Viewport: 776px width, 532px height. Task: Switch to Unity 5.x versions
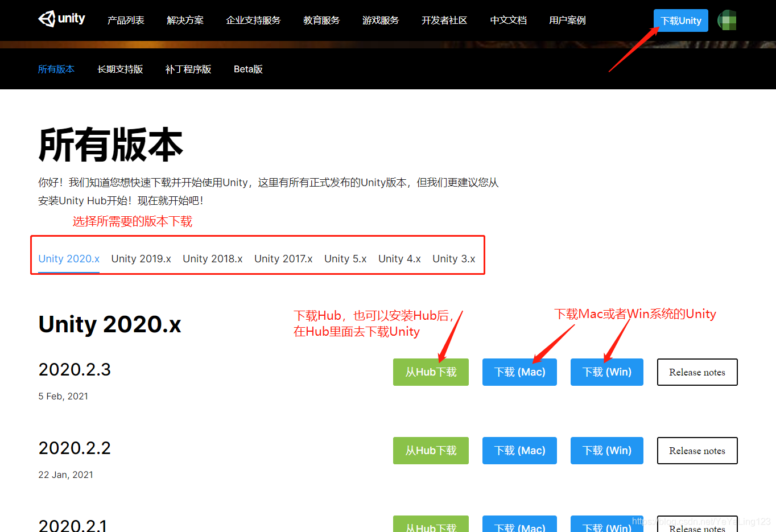point(345,259)
